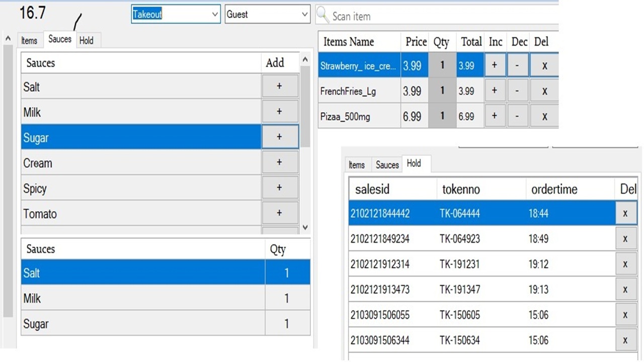The height and width of the screenshot is (362, 644).
Task: Open the Guest customer dropdown
Action: (304, 15)
